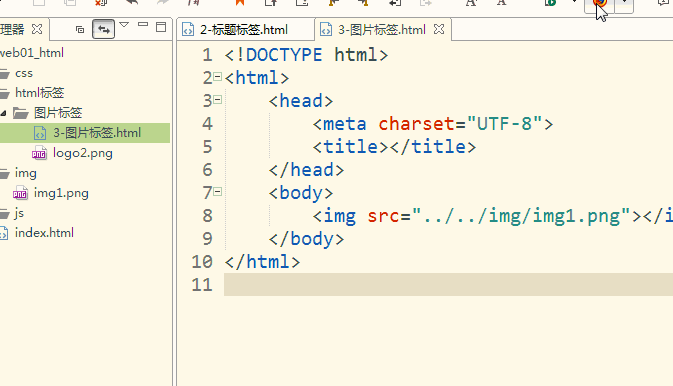The width and height of the screenshot is (673, 386).
Task: Click the "UTF-8" value in code
Action: click(x=505, y=124)
